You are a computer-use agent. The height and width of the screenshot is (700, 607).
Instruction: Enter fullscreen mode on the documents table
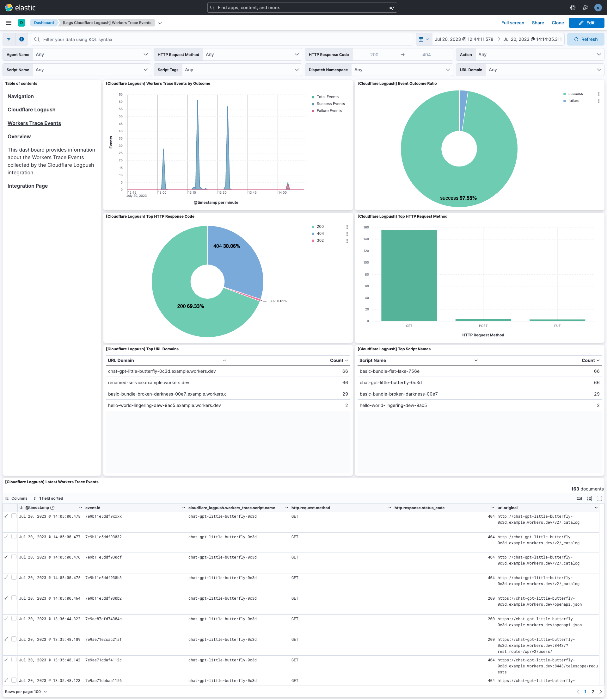[599, 498]
